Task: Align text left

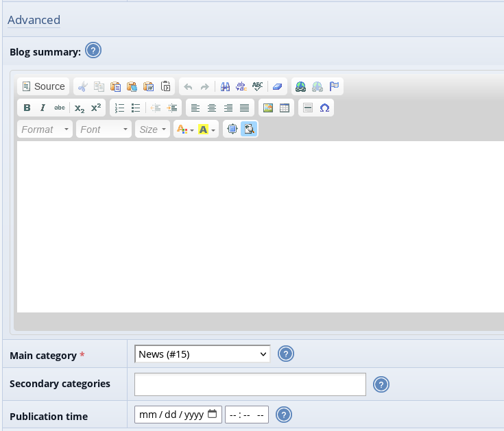Action: point(195,108)
